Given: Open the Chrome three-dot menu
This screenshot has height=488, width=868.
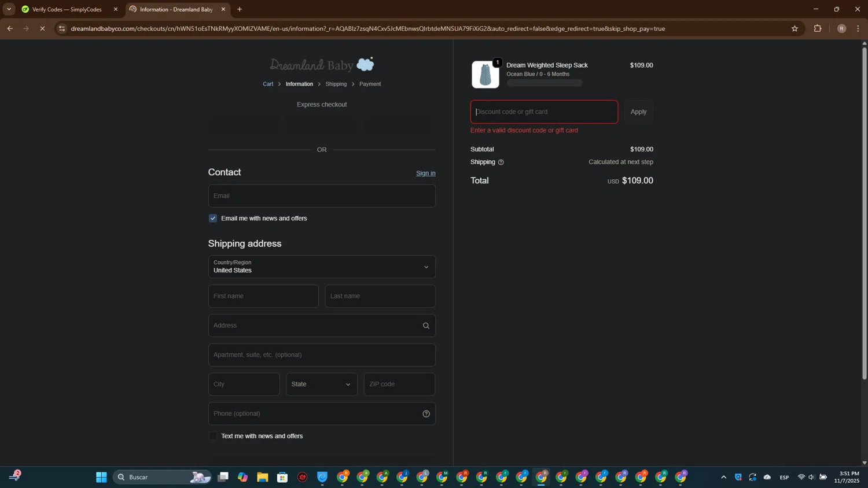Looking at the screenshot, I should tap(858, 28).
